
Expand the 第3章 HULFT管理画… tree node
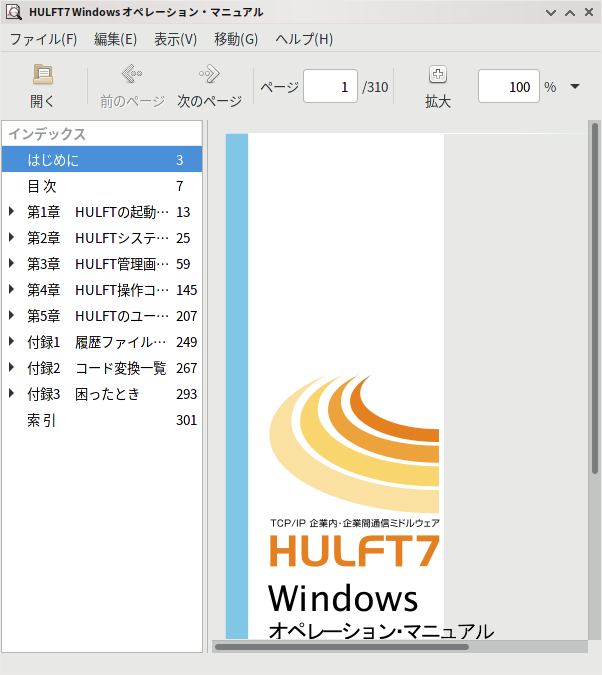[12, 263]
